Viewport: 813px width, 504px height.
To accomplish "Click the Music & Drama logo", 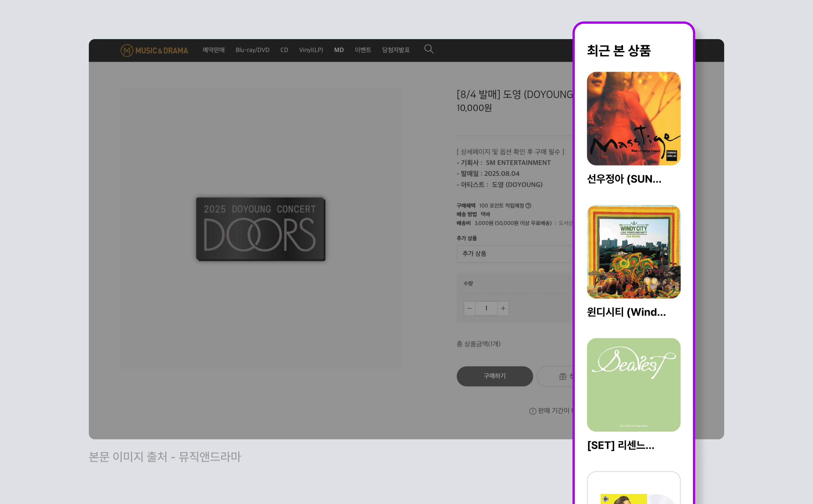I will click(154, 50).
